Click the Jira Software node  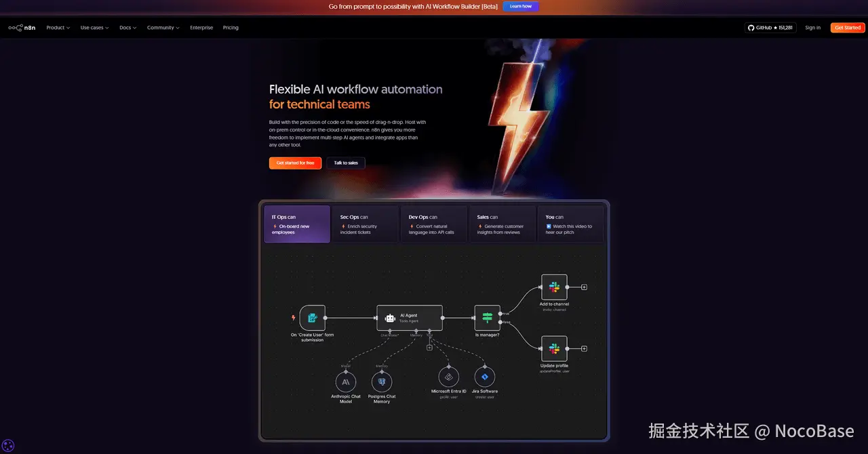pyautogui.click(x=485, y=377)
